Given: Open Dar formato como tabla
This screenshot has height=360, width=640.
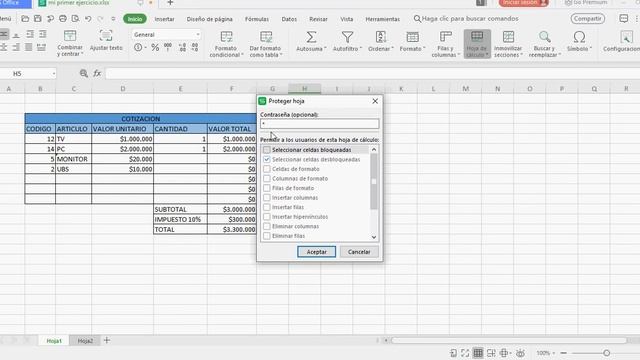Looking at the screenshot, I should click(266, 38).
